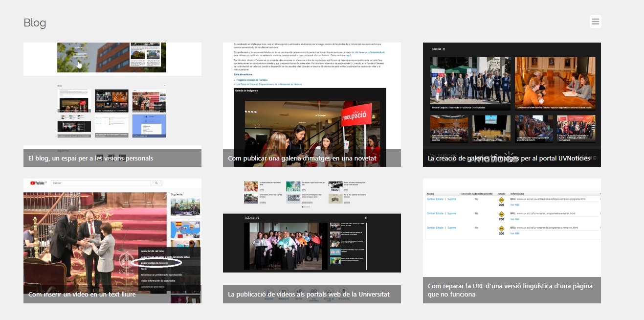Open the hamburger menu beside Blog heading
Viewport: 644px width, 320px height.
(595, 22)
